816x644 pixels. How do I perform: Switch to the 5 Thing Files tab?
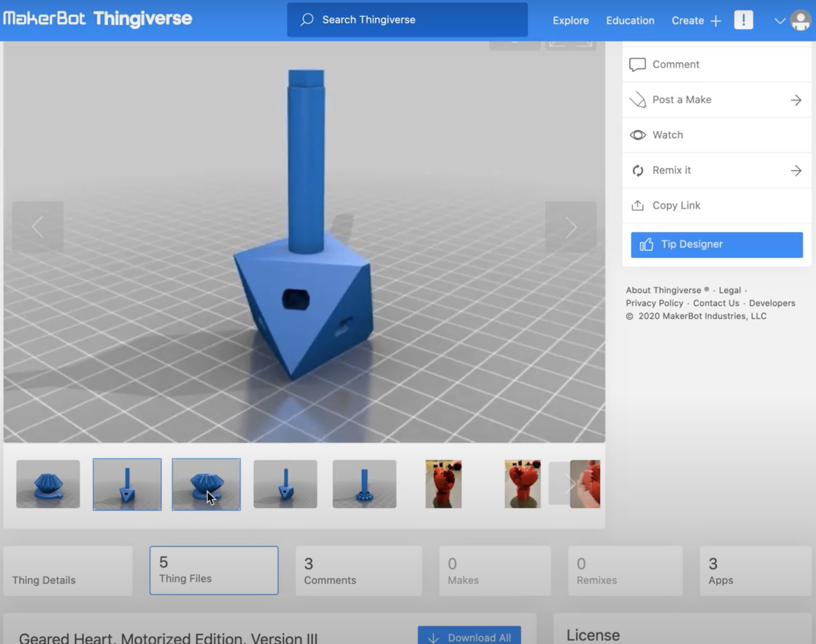pos(214,570)
